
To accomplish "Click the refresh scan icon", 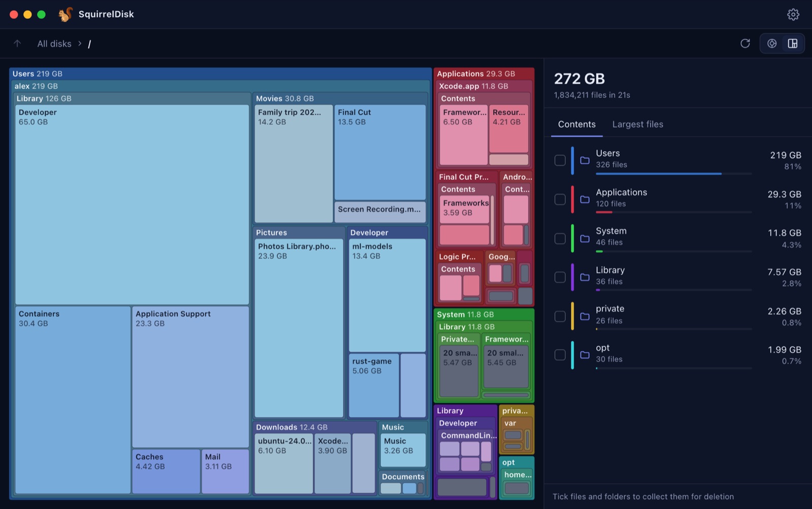I will (745, 44).
